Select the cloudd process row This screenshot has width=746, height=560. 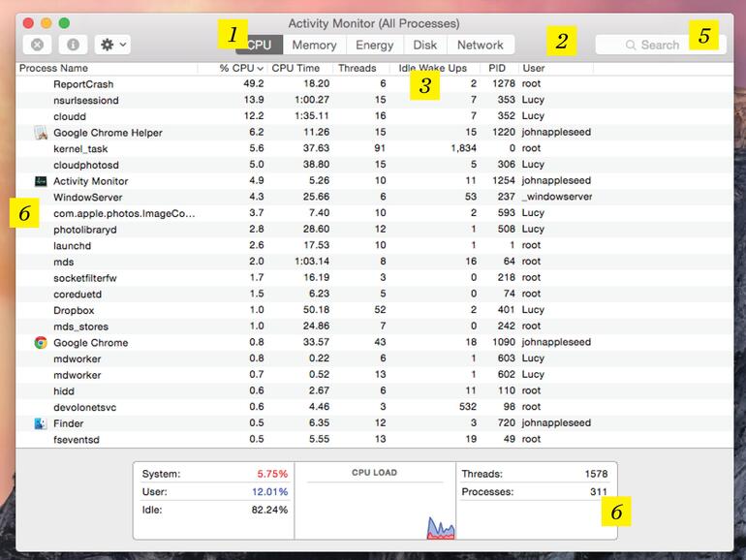374,116
